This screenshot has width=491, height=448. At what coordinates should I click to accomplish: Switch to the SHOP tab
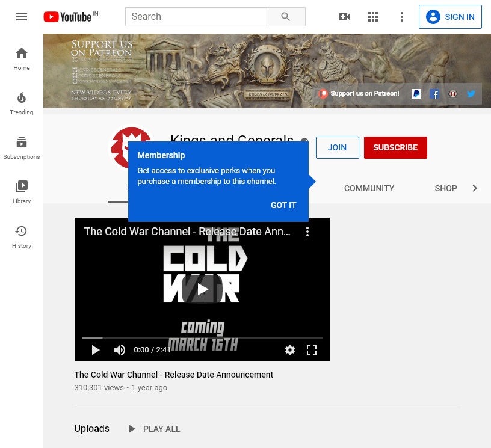point(446,188)
